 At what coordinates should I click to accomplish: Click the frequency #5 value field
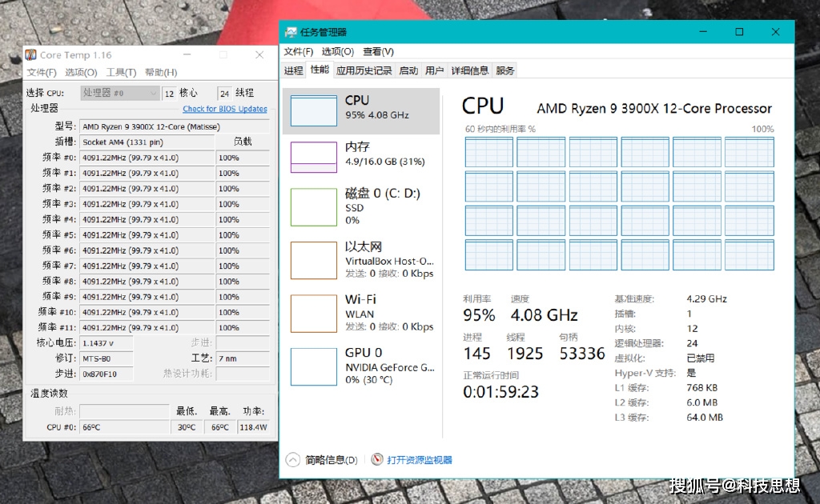[147, 235]
